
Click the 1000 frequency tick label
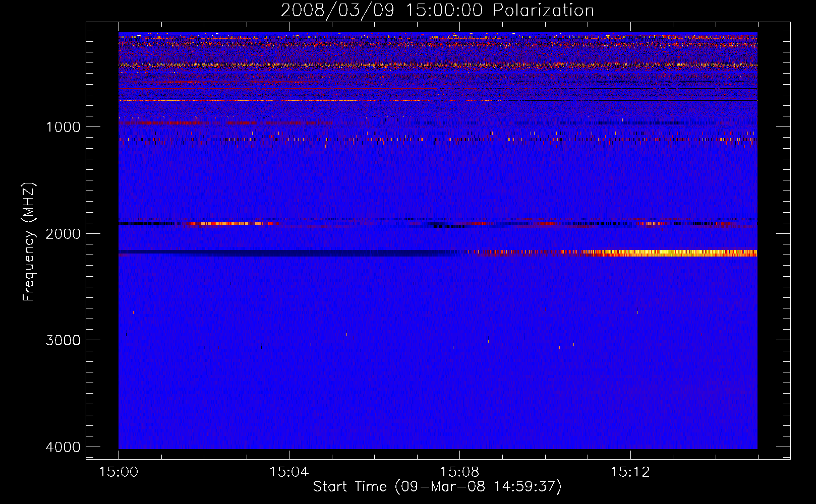(x=63, y=127)
